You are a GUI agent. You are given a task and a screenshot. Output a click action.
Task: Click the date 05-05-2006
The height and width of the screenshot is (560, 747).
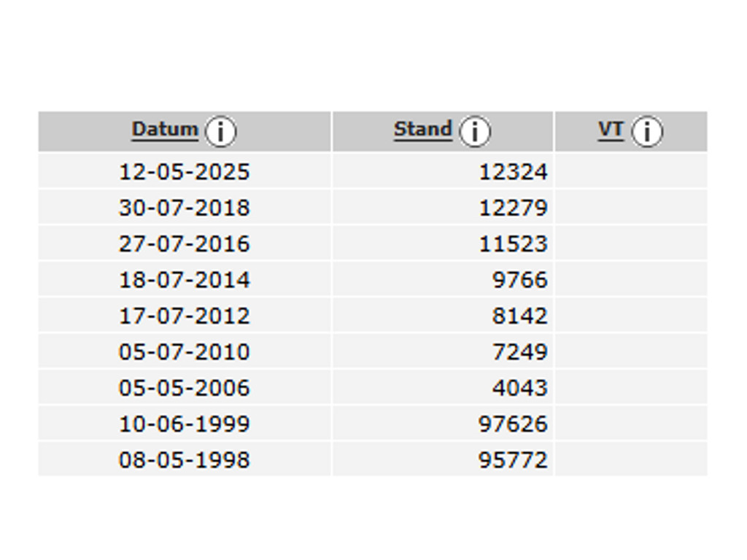pyautogui.click(x=185, y=388)
